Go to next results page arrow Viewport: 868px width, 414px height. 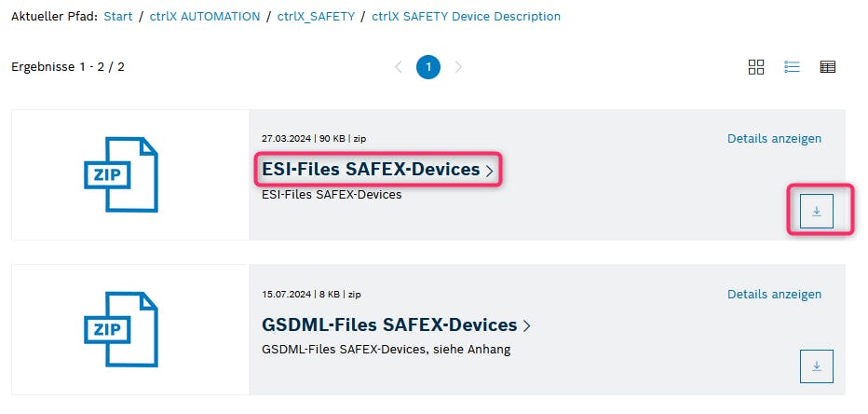click(458, 67)
